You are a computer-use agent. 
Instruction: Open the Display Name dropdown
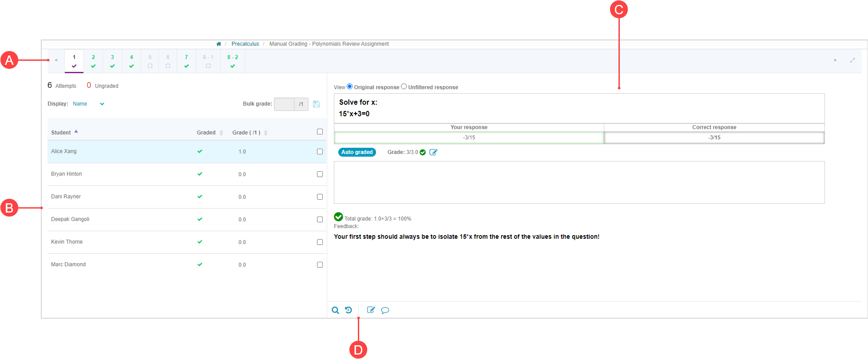pyautogui.click(x=88, y=104)
